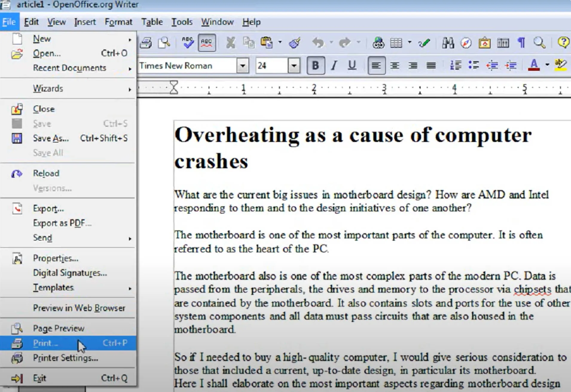Click the OpenOffice.org Help question mark icon
This screenshot has height=392, width=571.
[563, 43]
